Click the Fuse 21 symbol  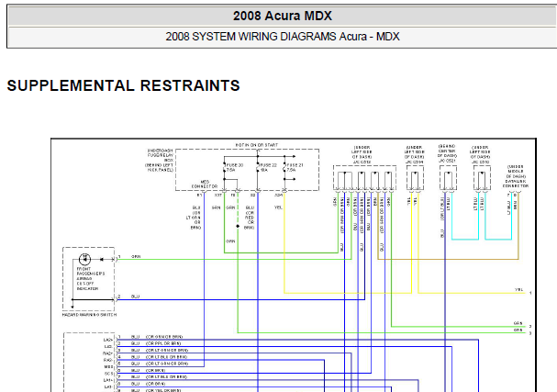click(284, 167)
